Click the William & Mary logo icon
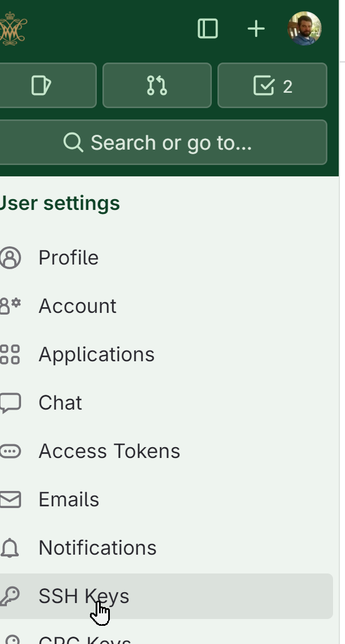 click(x=13, y=28)
